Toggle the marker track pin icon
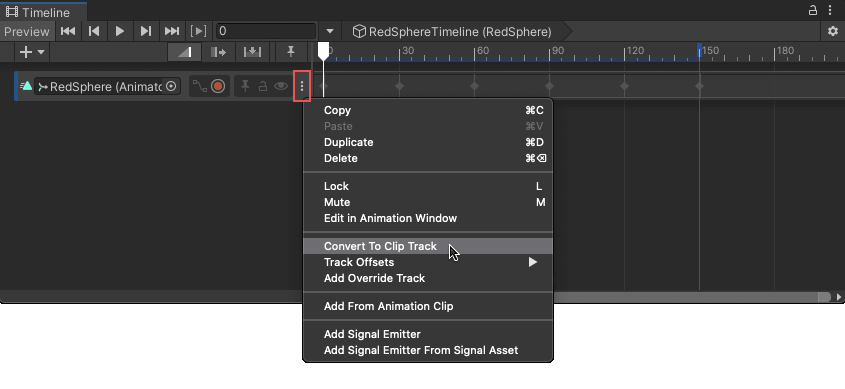The height and width of the screenshot is (389, 845). (x=291, y=52)
